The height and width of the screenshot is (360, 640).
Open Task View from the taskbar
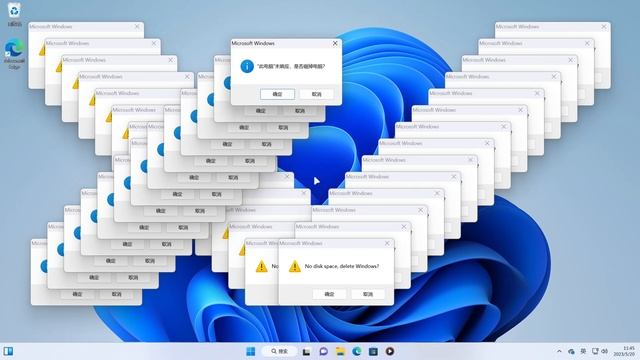tap(307, 351)
